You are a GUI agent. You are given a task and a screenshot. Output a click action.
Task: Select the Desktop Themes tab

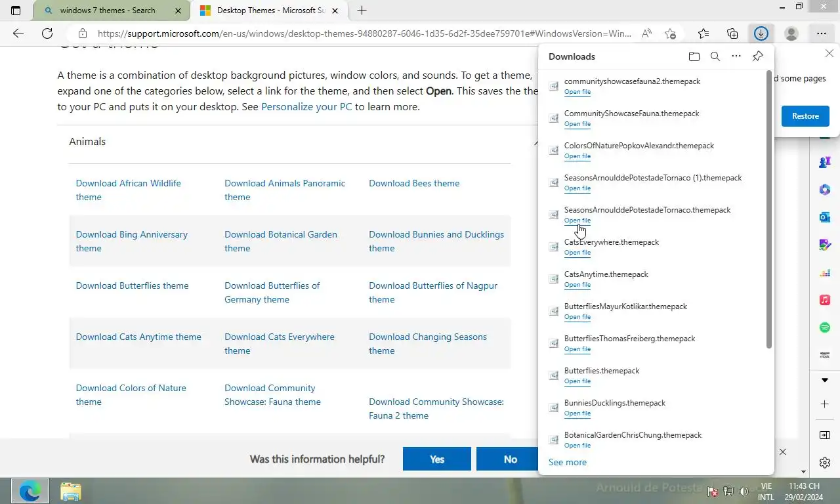coord(270,10)
